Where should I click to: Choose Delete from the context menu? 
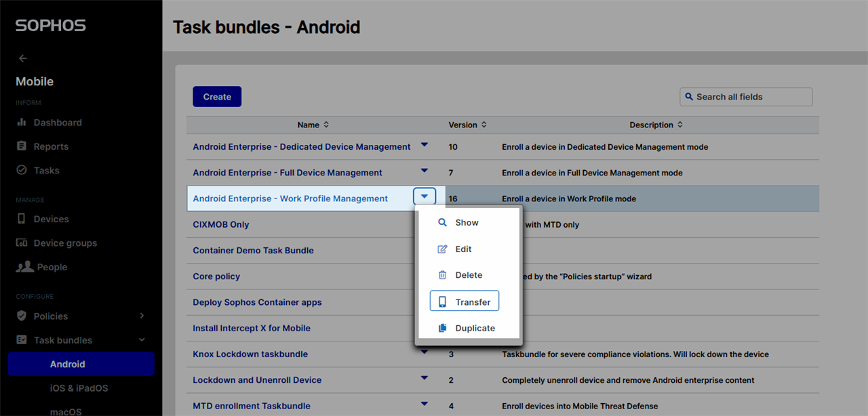(x=469, y=275)
